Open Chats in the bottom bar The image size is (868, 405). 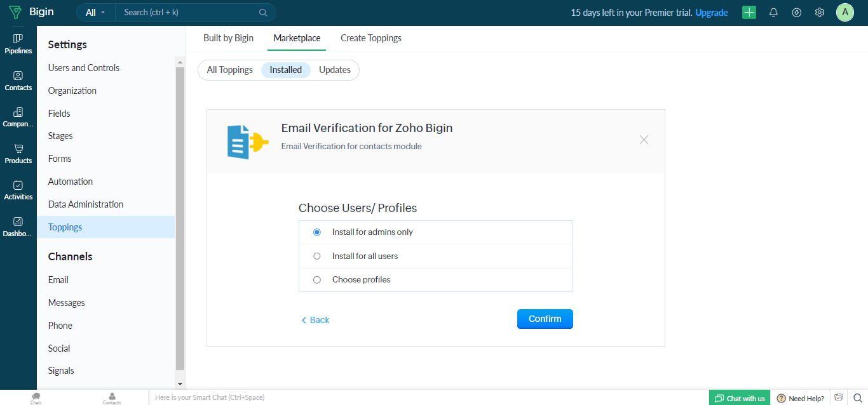point(36,398)
